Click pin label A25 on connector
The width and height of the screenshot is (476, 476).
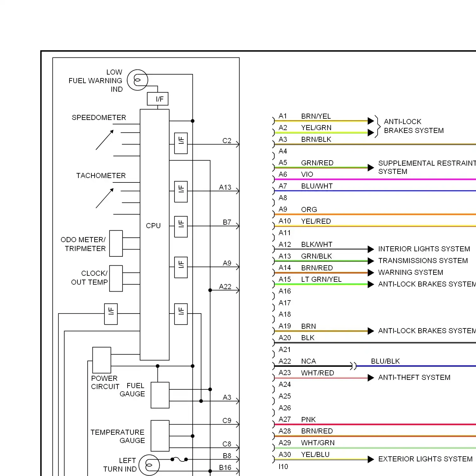click(x=285, y=396)
